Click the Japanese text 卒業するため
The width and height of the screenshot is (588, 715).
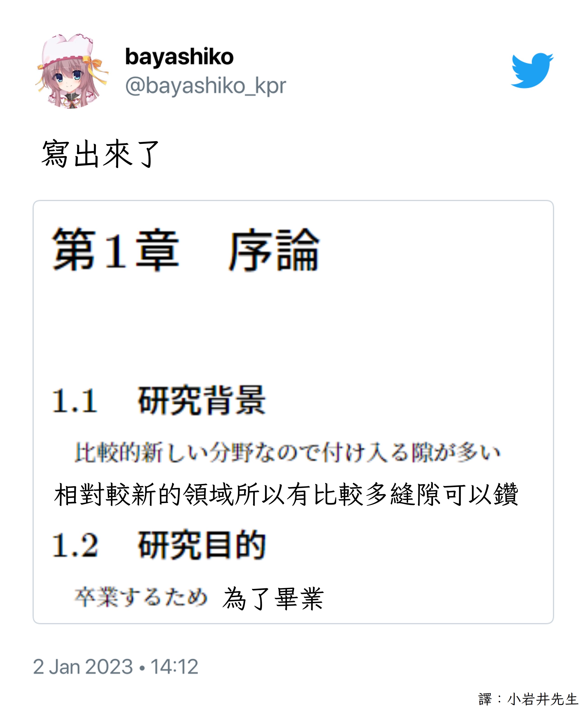pyautogui.click(x=141, y=597)
